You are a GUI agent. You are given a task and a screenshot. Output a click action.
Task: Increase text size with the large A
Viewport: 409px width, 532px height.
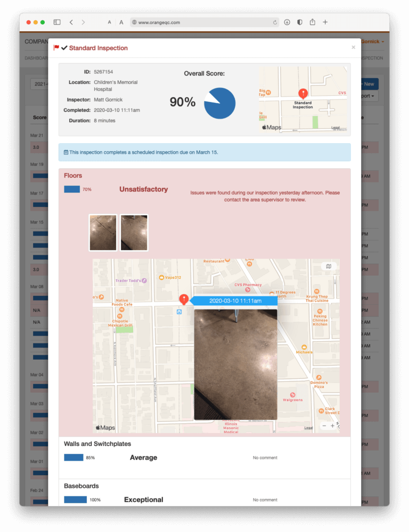point(121,22)
